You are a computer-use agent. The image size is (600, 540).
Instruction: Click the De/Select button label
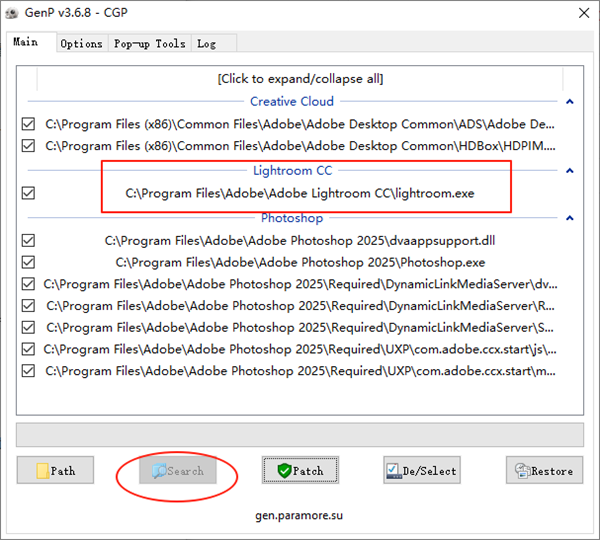click(x=429, y=471)
